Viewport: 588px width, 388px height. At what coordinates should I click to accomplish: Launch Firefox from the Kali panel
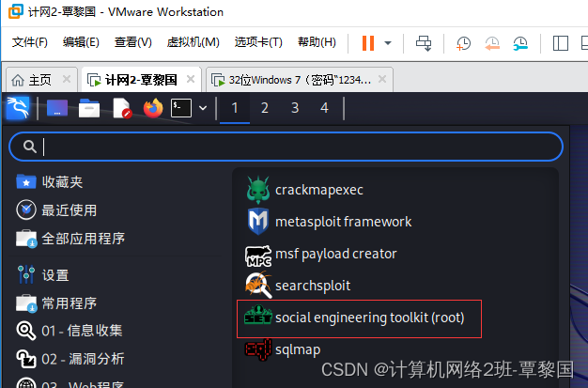[153, 108]
